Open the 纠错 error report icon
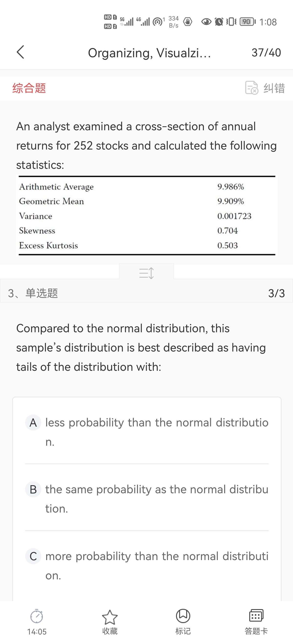Image resolution: width=293 pixels, height=644 pixels. (x=251, y=88)
